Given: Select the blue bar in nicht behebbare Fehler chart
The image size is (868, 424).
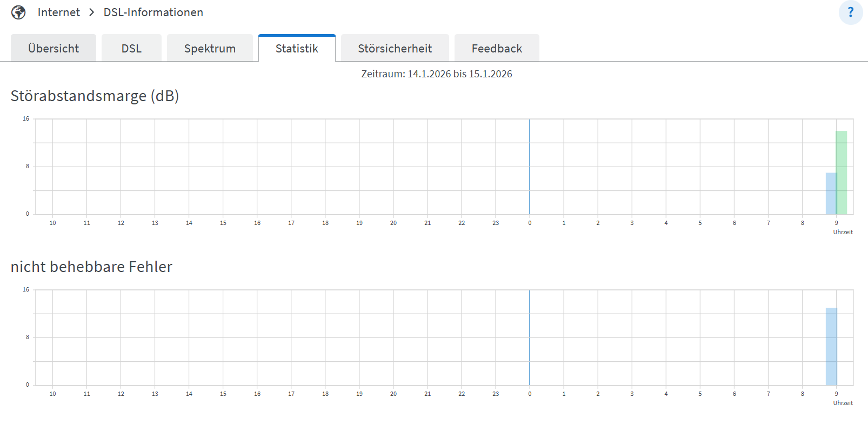Looking at the screenshot, I should 831,346.
